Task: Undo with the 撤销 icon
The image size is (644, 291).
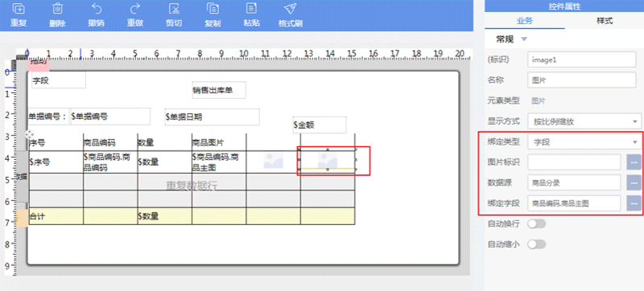Action: click(x=96, y=9)
